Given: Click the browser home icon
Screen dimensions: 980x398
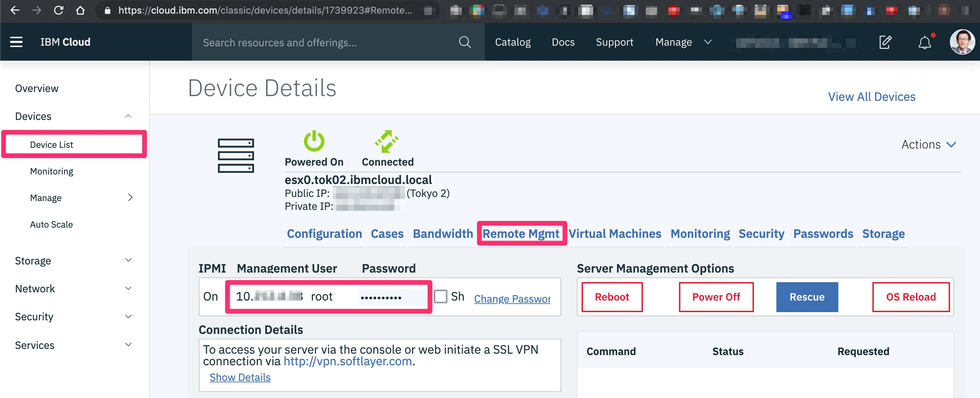Looking at the screenshot, I should click(80, 10).
